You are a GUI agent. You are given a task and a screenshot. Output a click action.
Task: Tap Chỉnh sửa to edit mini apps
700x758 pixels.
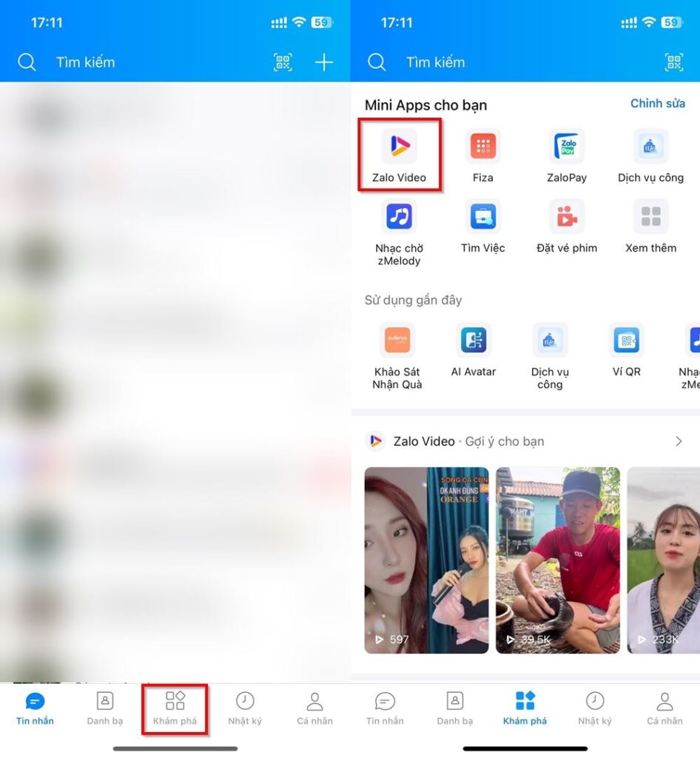click(x=657, y=104)
